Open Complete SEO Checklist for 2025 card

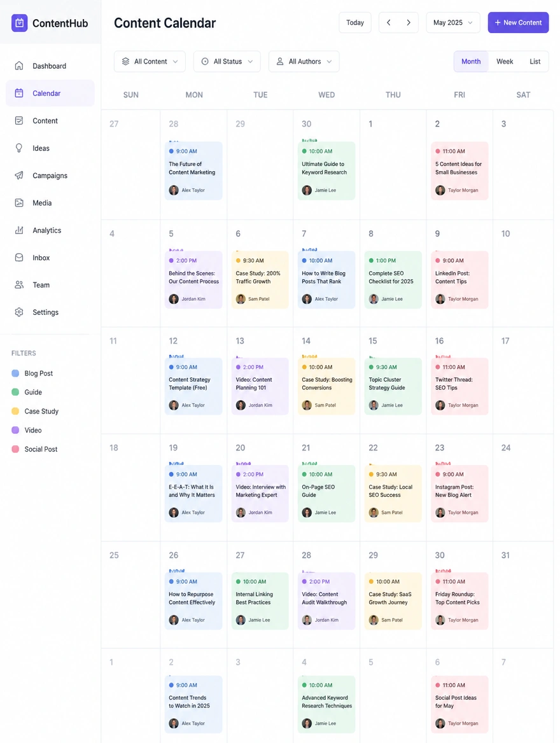pyautogui.click(x=393, y=280)
